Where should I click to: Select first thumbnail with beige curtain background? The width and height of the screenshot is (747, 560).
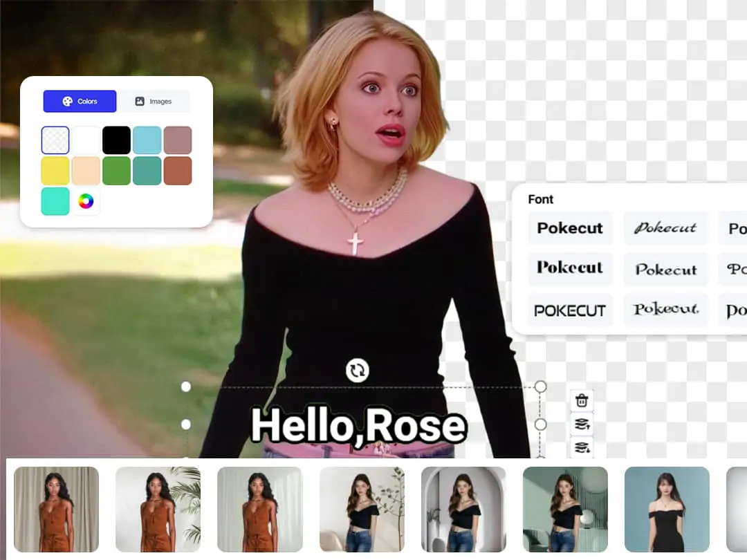pos(56,510)
